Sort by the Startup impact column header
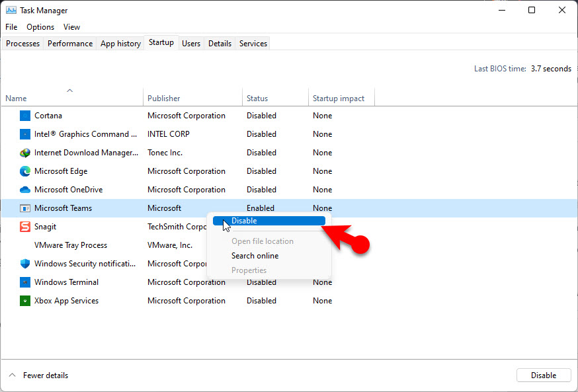This screenshot has width=578, height=392. point(341,97)
